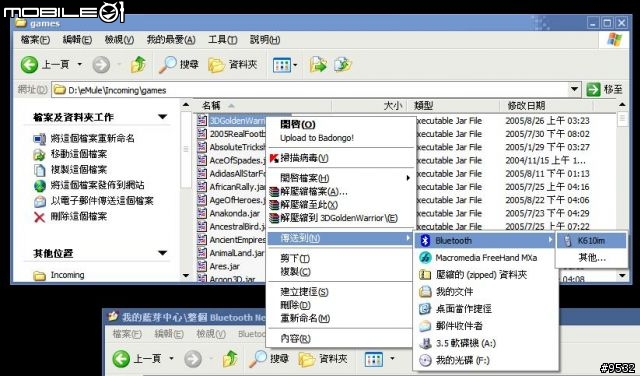This screenshot has height=376, width=640.
Task: Click the Search magnifier in Bluetooth window
Action: [258, 359]
